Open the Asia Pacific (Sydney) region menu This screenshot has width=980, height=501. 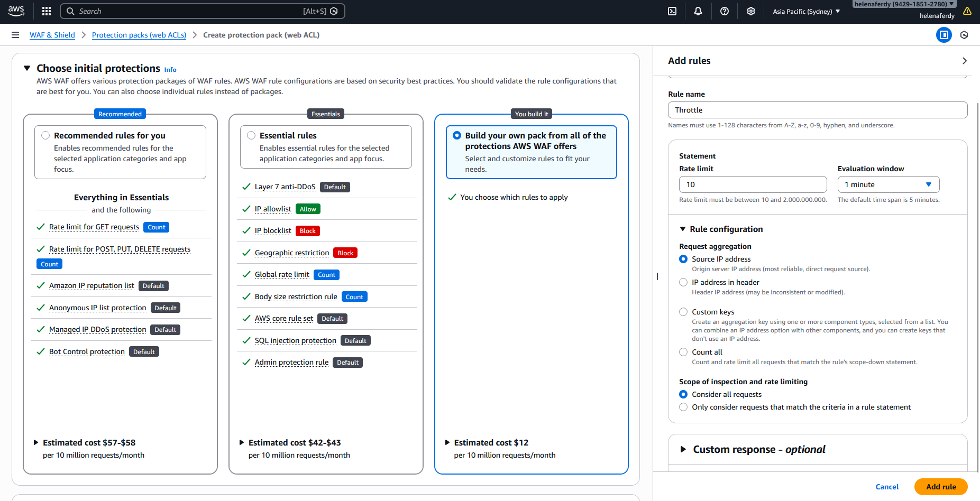click(x=806, y=11)
